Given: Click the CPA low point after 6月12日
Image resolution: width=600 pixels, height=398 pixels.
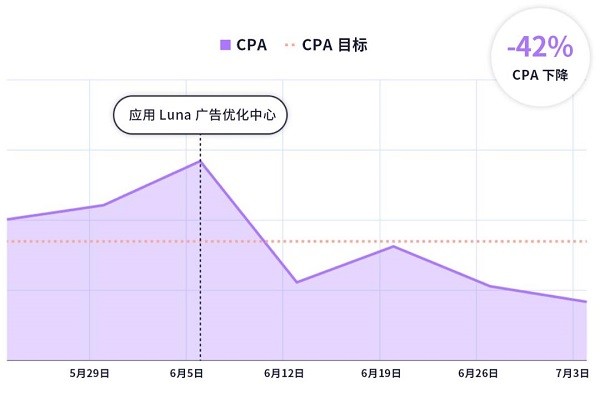Looking at the screenshot, I should tap(297, 282).
